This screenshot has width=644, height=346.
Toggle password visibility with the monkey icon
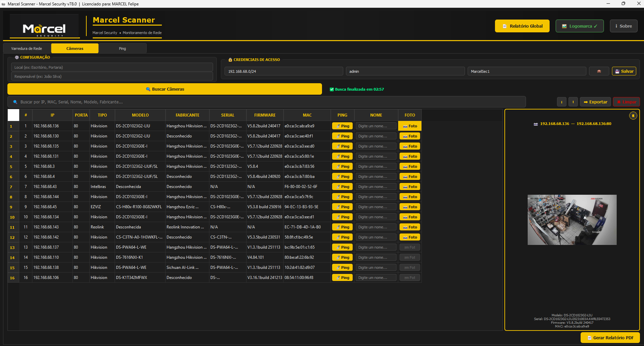pos(599,71)
